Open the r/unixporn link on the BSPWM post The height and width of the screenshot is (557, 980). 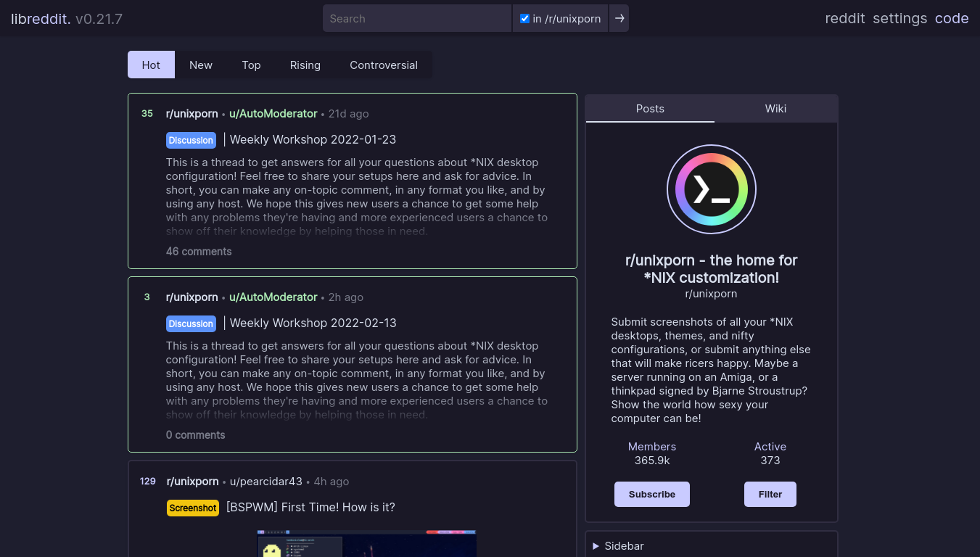pyautogui.click(x=193, y=481)
